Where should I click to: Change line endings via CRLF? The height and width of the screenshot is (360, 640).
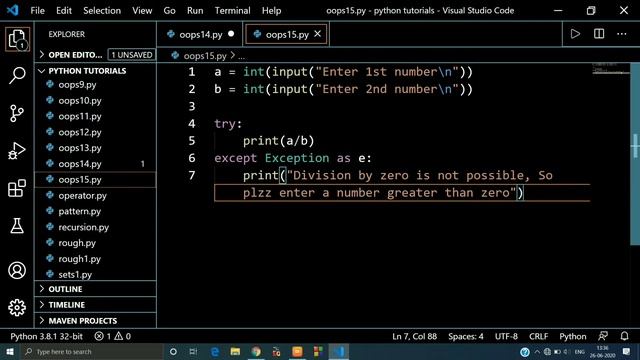538,336
